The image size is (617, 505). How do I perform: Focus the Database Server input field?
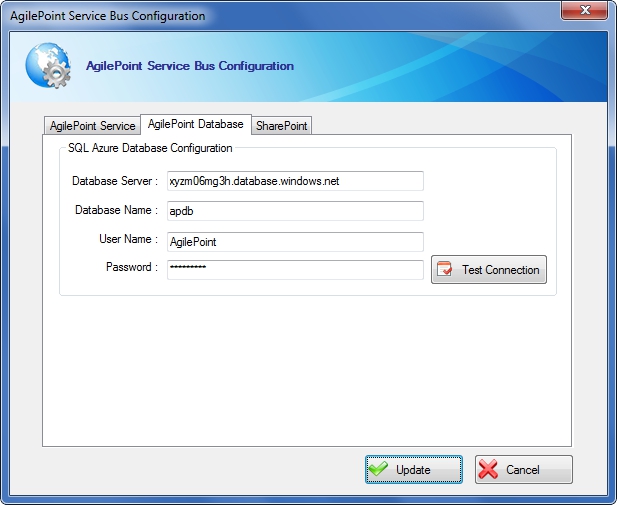click(295, 181)
